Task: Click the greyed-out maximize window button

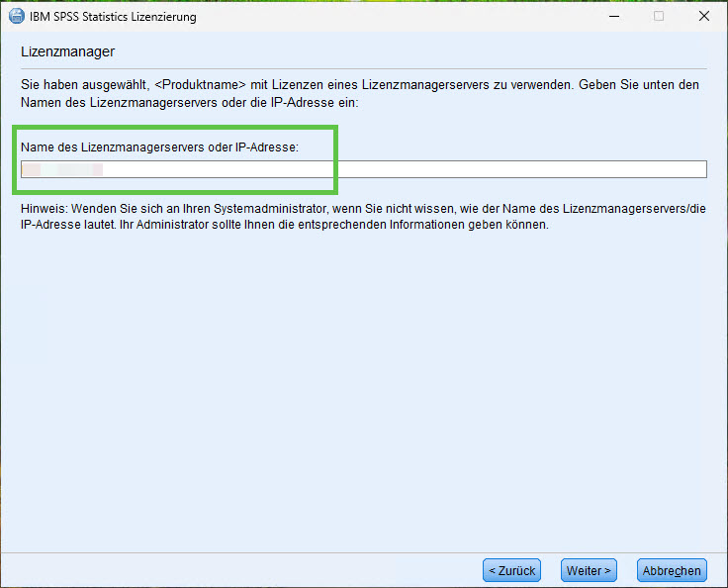Action: click(658, 16)
